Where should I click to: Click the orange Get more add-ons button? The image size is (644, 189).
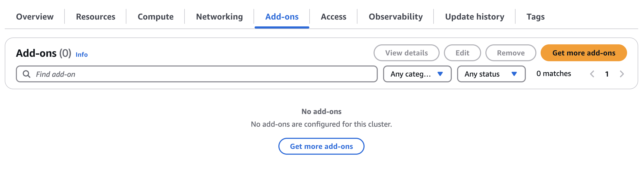coord(584,53)
